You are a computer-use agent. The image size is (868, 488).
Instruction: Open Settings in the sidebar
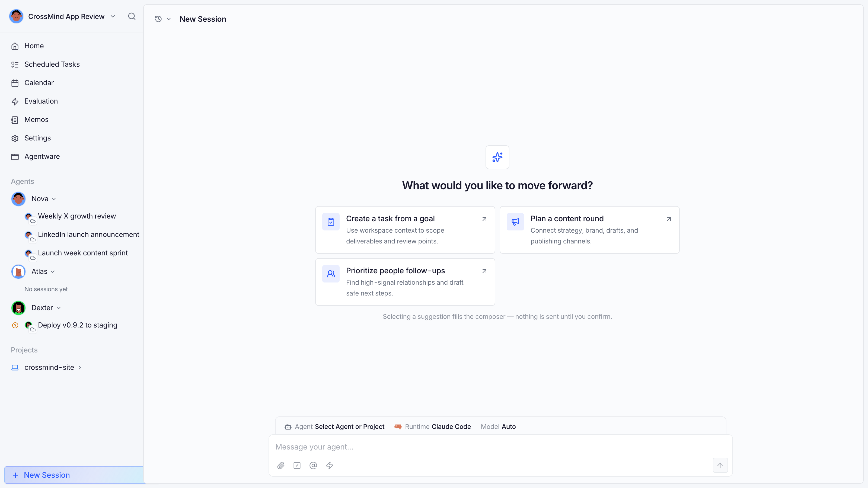tap(72, 138)
